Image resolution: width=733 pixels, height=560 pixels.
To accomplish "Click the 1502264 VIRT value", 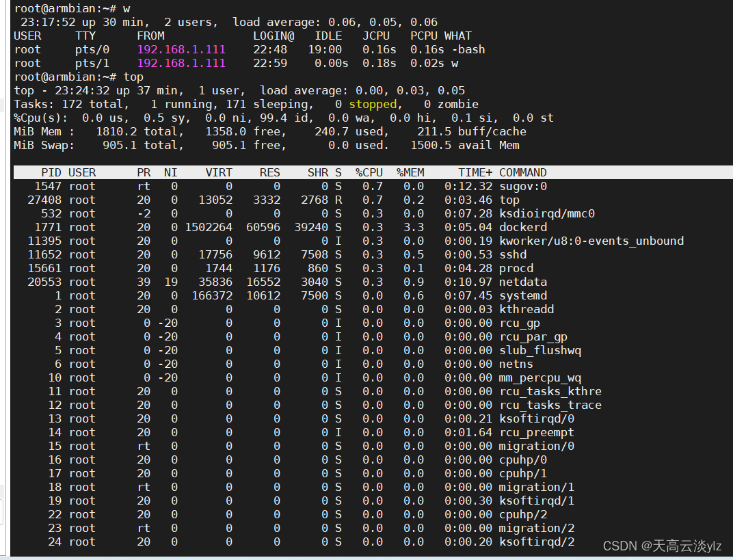I will (209, 227).
